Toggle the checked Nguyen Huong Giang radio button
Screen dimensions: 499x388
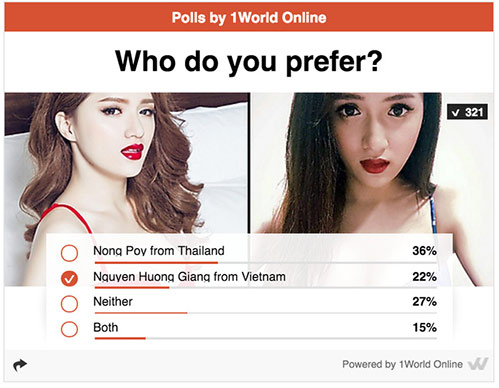[x=69, y=279]
